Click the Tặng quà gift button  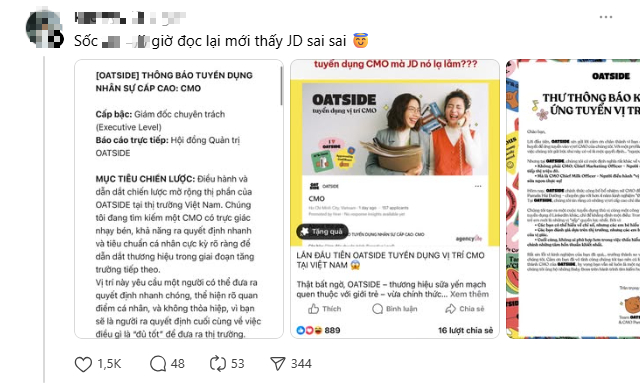click(322, 231)
